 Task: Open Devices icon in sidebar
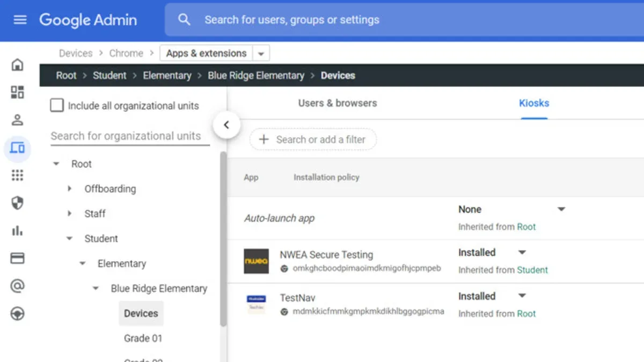coord(18,148)
